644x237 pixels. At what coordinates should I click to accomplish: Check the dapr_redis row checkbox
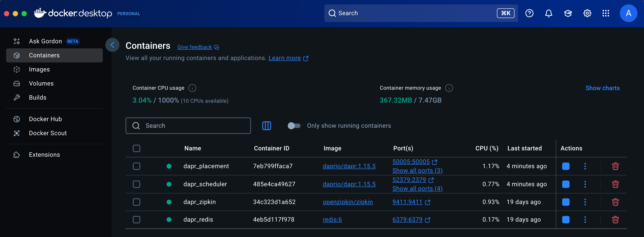point(137,220)
